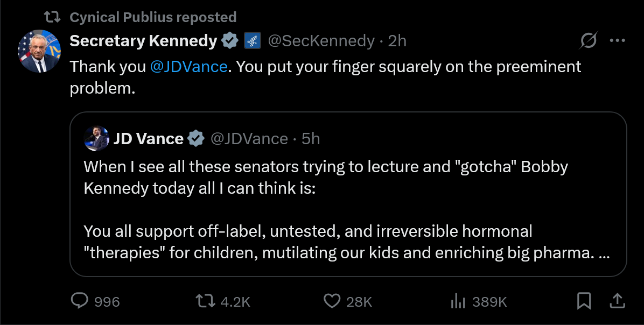The width and height of the screenshot is (644, 325).
Task: Click the @SecKennedy handle
Action: [x=321, y=40]
